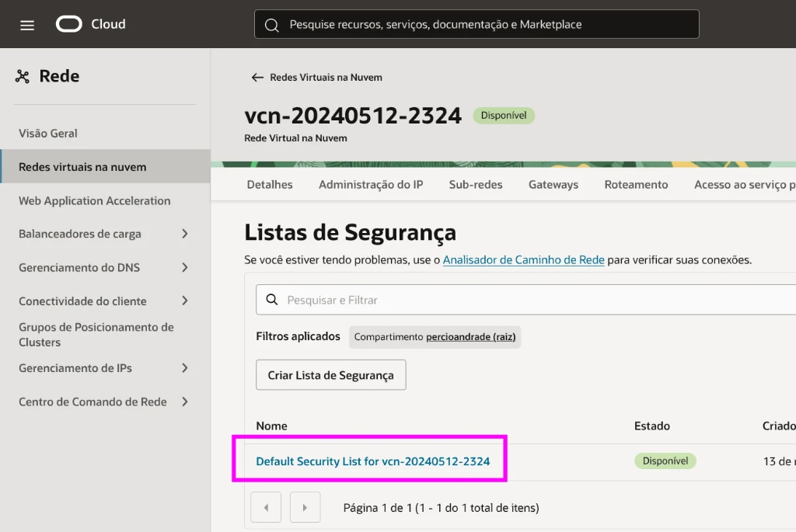Click the Listas de Segurança heading
The image size is (796, 532).
351,233
